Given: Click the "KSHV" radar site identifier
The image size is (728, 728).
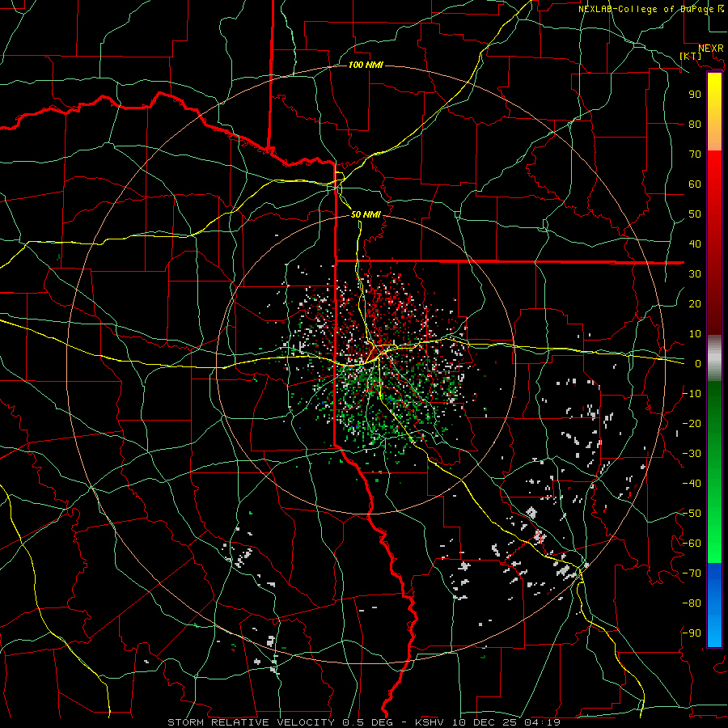Looking at the screenshot, I should click(x=430, y=722).
